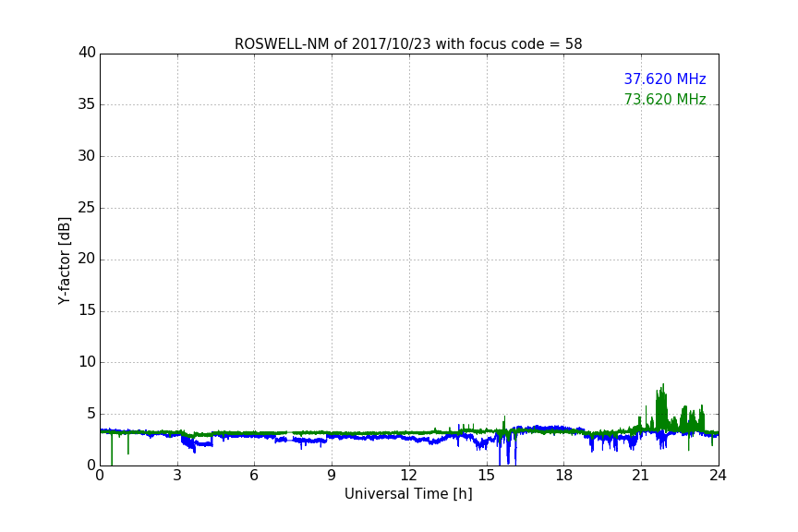Click the y-axis tick label '30'
This screenshot has height=532, width=798.
coord(87,156)
